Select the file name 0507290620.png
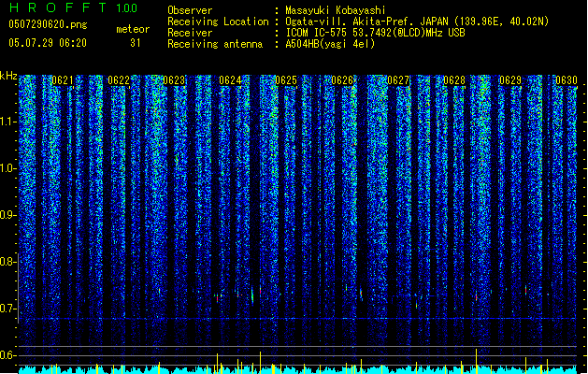588x374 pixels. pyautogui.click(x=48, y=24)
